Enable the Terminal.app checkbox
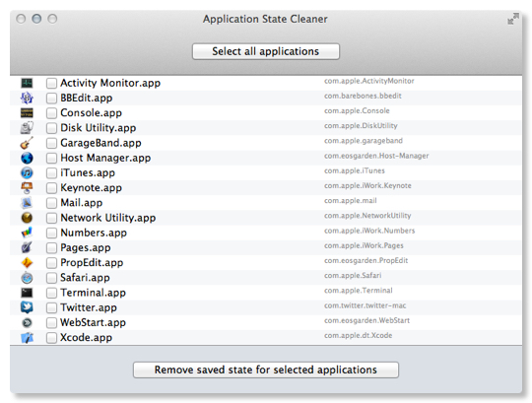 [x=51, y=293]
